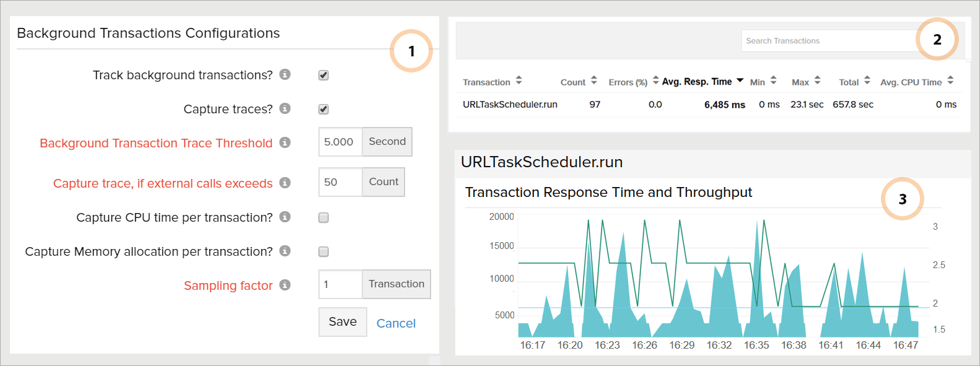Click info icon beside Track background transactions
The image size is (980, 366).
(285, 74)
